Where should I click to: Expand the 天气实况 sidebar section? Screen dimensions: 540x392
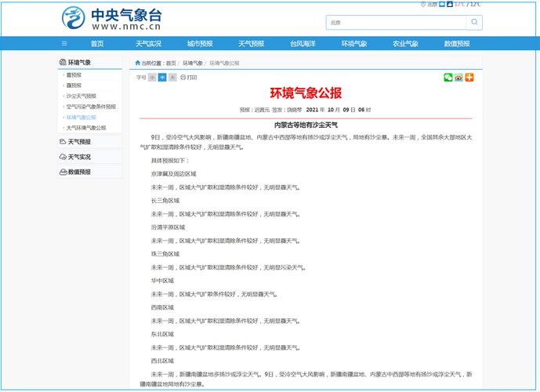[x=90, y=157]
